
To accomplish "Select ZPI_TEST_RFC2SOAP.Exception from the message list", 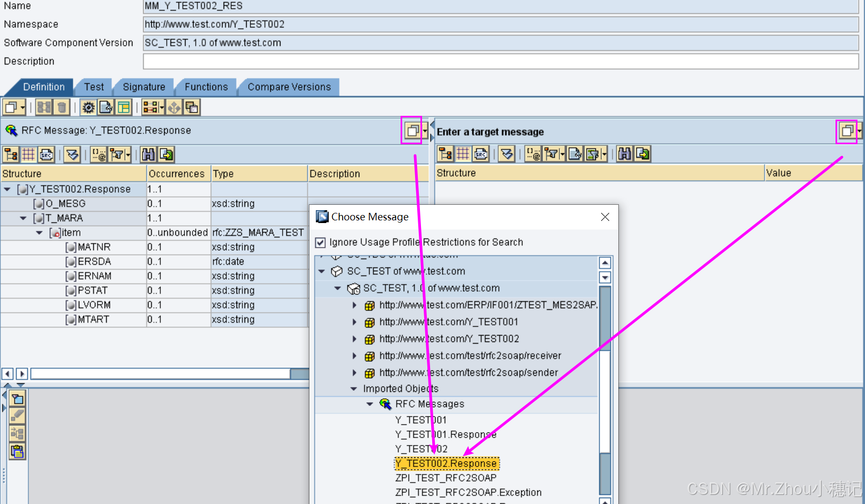I will 468,492.
